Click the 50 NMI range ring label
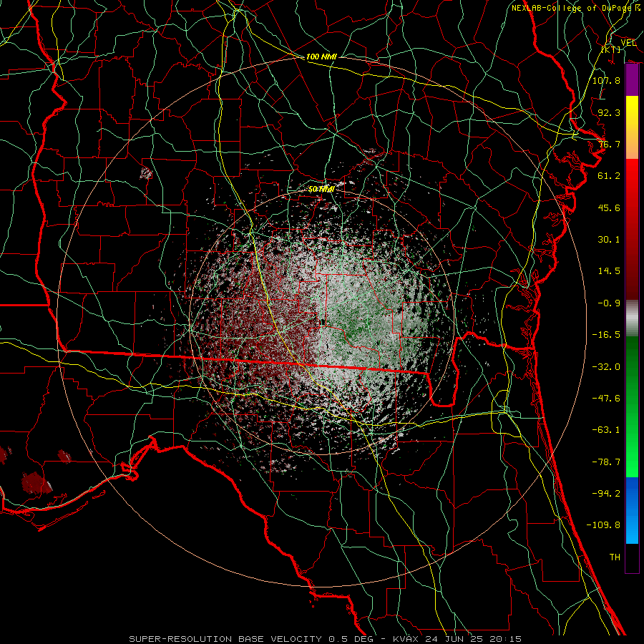644x644 pixels. coord(321,190)
